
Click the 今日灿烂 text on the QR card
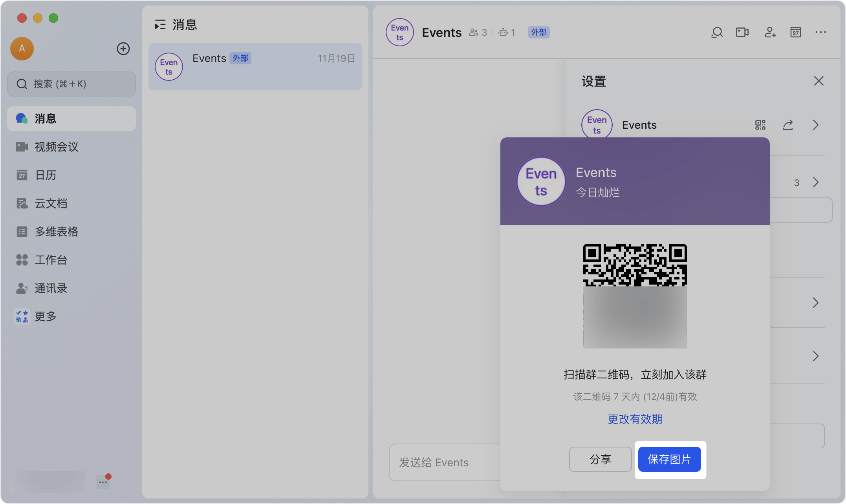598,192
